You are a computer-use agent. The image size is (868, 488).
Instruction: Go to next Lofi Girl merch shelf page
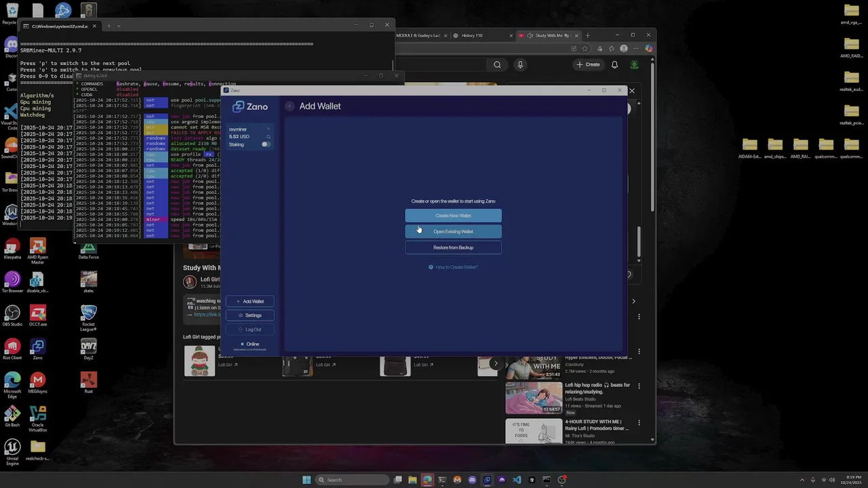495,363
